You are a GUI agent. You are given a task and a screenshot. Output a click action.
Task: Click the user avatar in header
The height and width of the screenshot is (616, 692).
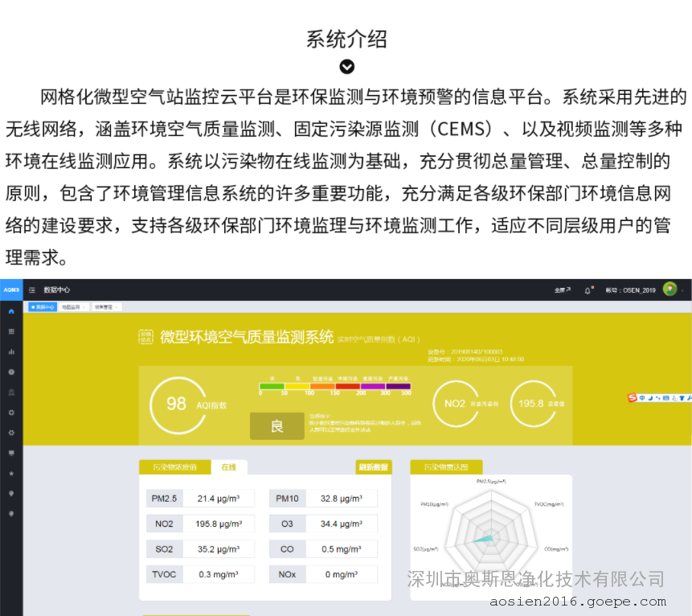(669, 290)
